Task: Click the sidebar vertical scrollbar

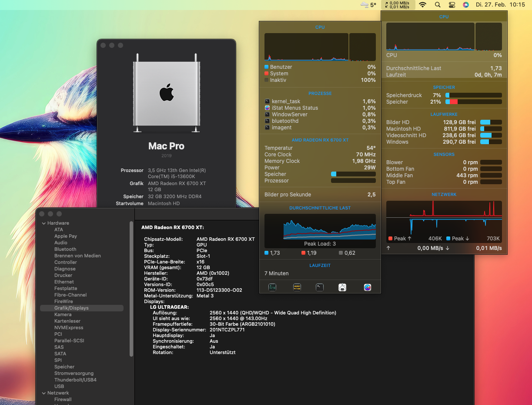Action: [x=131, y=287]
